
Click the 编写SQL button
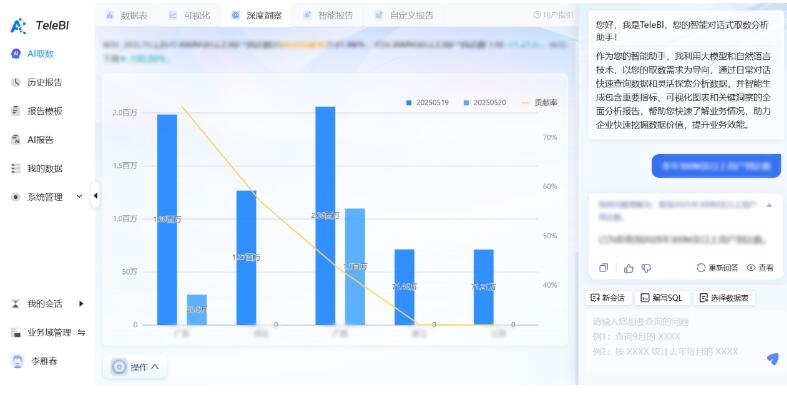(663, 298)
